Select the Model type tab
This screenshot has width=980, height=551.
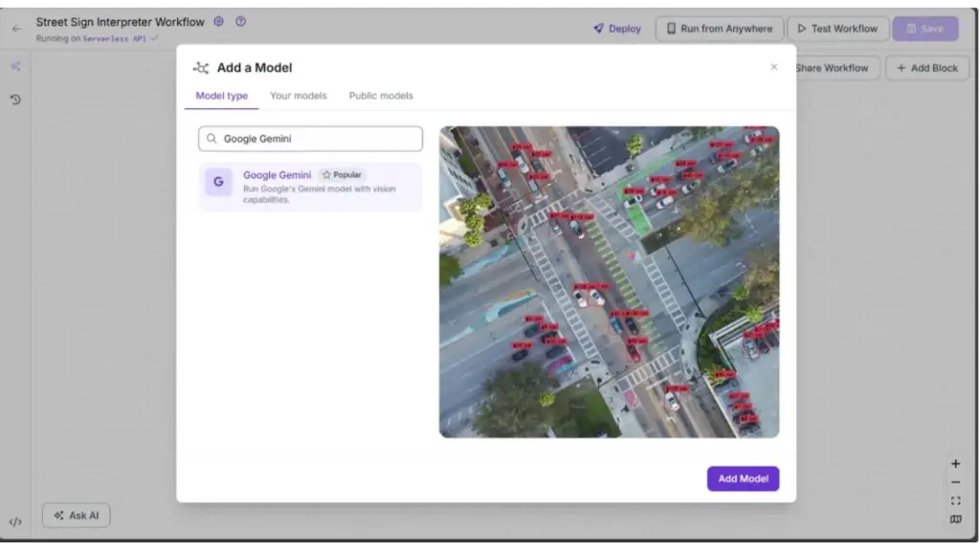tap(222, 96)
